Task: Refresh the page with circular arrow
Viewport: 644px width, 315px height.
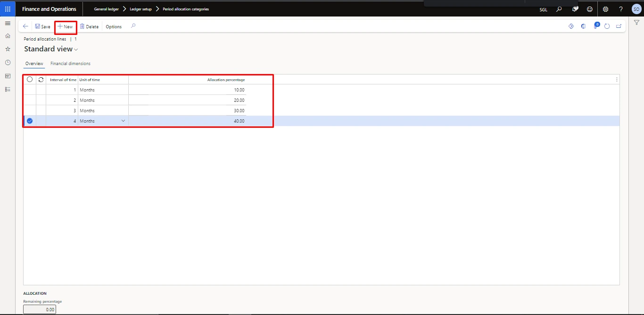Action: click(x=607, y=26)
